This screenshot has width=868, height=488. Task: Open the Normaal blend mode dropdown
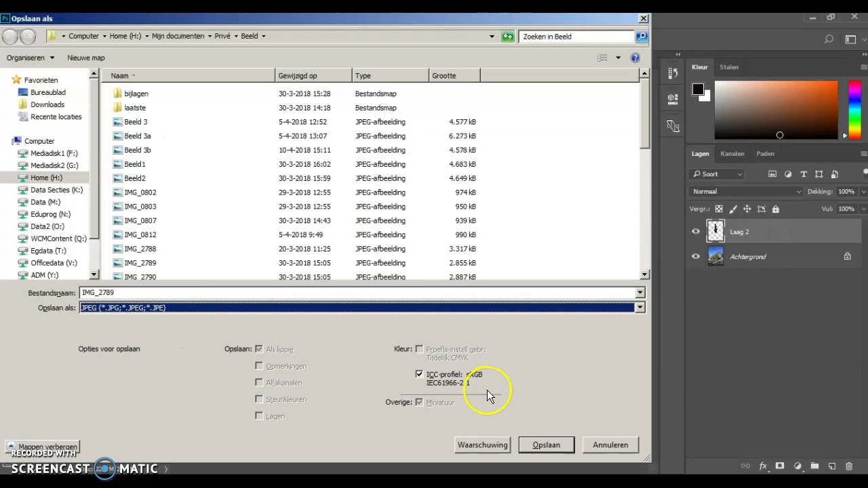[746, 192]
